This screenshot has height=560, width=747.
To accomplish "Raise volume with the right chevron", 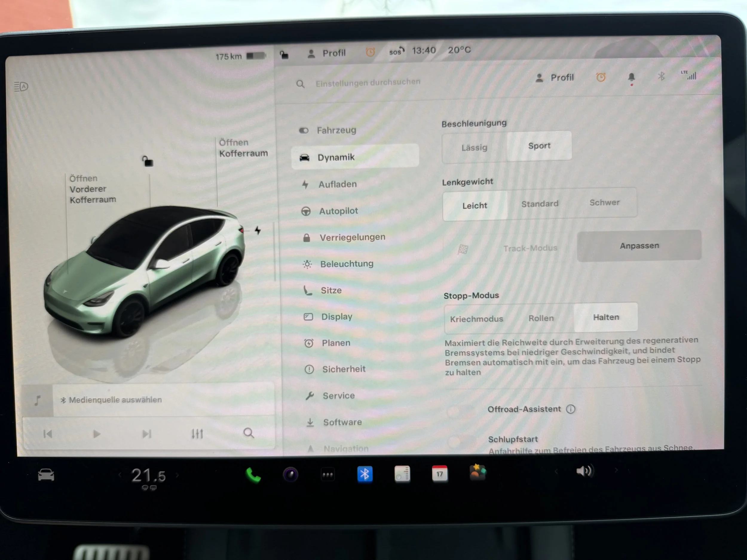I will pos(616,470).
